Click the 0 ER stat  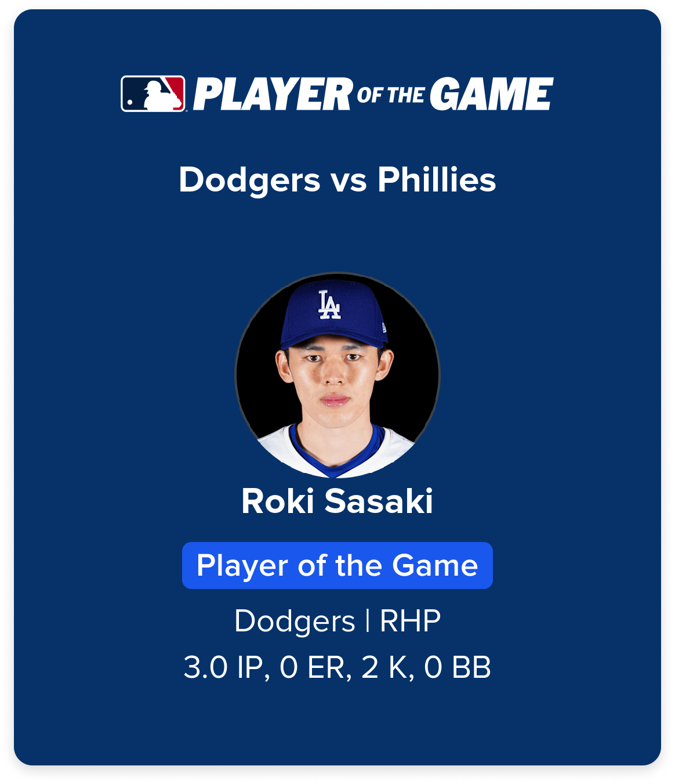click(313, 668)
